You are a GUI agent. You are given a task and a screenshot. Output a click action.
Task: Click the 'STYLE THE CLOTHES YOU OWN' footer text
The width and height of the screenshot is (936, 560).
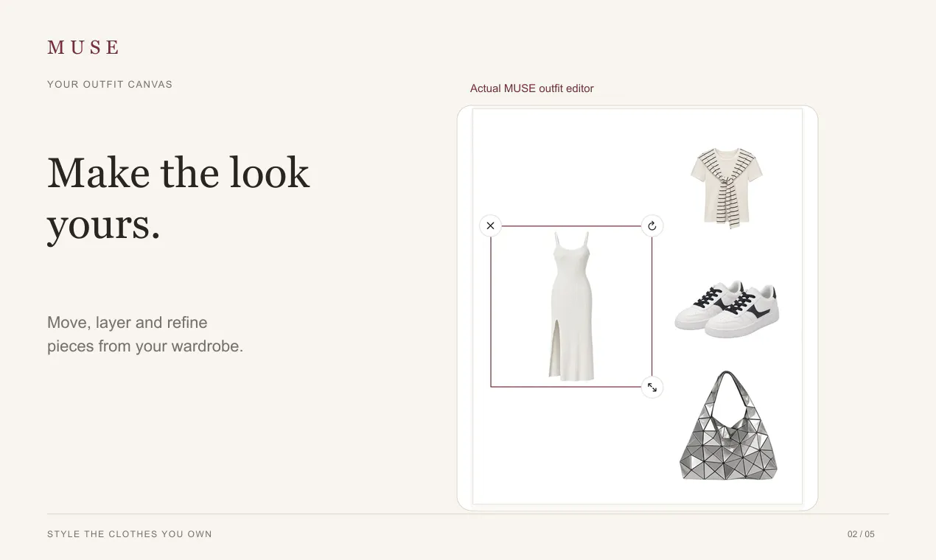pos(130,534)
